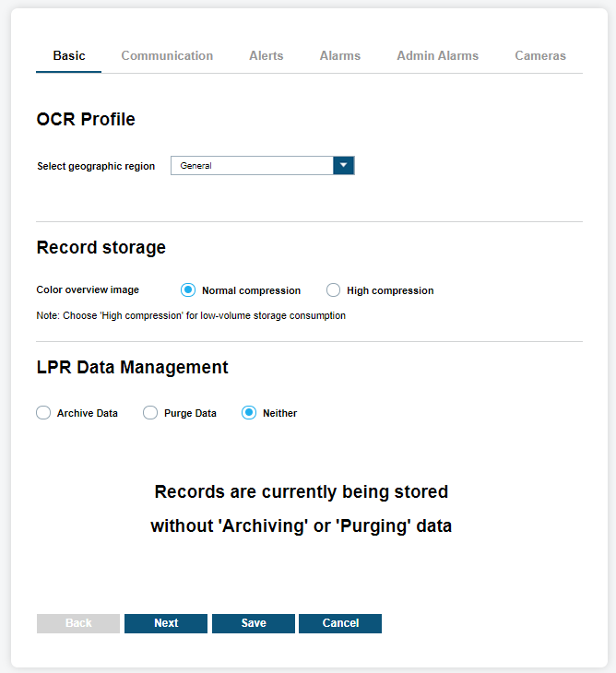Select the Basic tab
The height and width of the screenshot is (673, 616).
[x=69, y=56]
